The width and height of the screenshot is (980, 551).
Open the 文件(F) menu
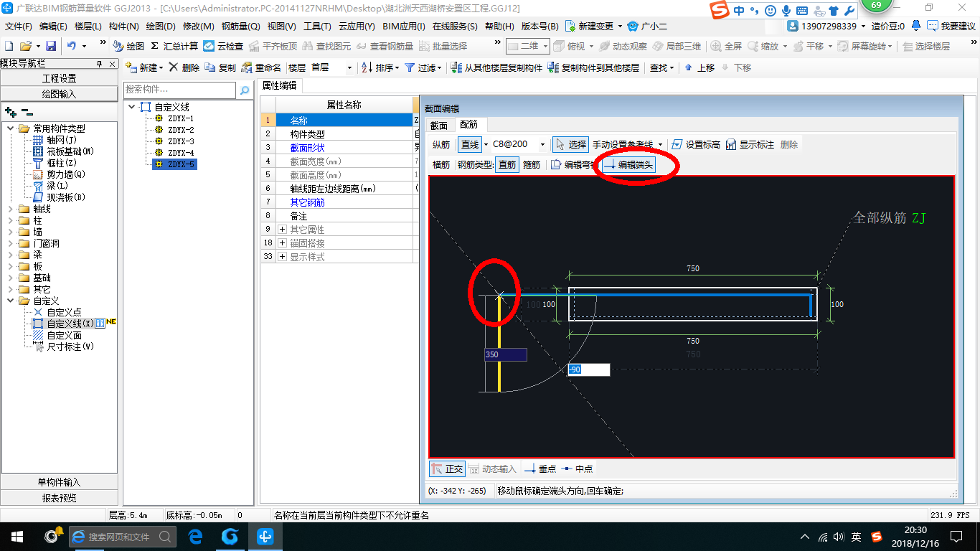point(18,27)
